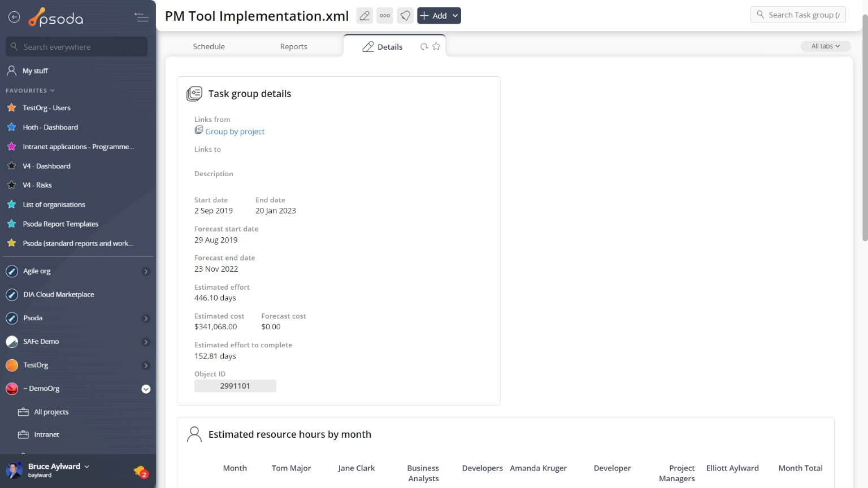Viewport: 868px width, 488px height.
Task: Click the TestOrg orange icon
Action: pos(12,365)
